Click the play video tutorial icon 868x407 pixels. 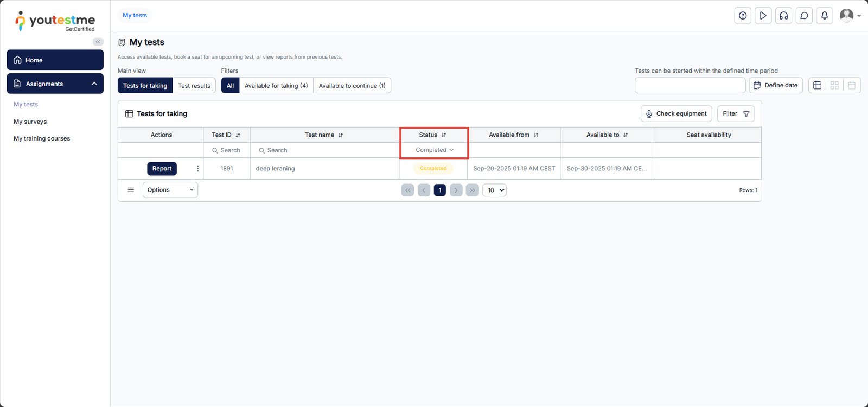click(x=763, y=16)
